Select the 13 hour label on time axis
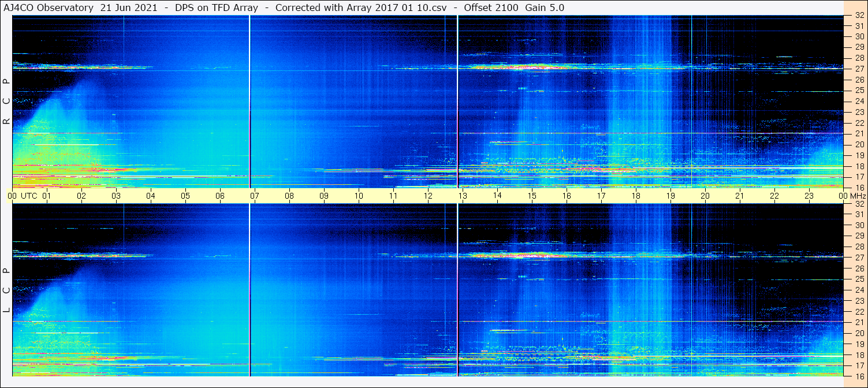868x388 pixels. click(x=463, y=196)
